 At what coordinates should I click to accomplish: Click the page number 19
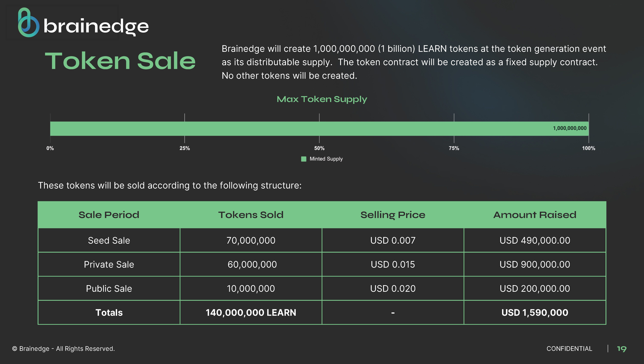[x=621, y=349]
